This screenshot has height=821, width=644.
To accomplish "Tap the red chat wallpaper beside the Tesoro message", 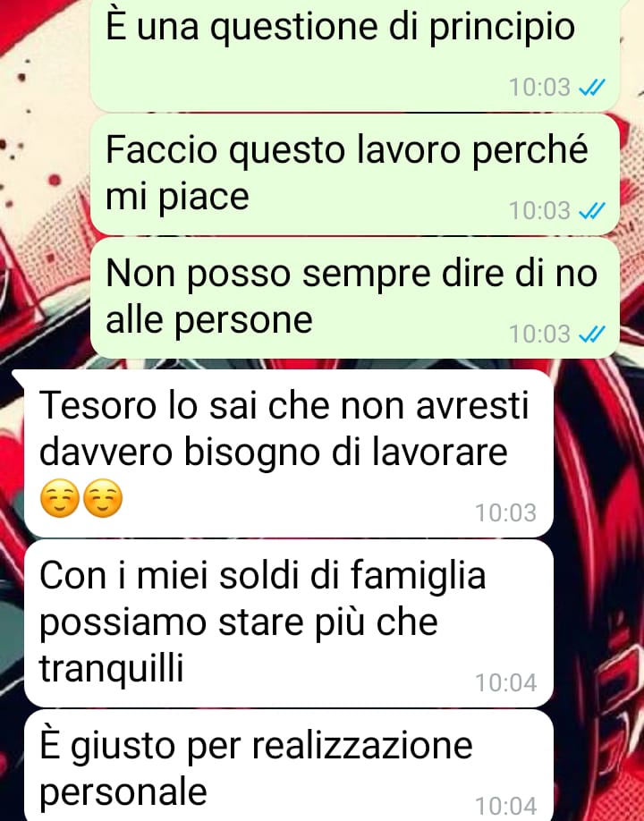I will (x=598, y=453).
